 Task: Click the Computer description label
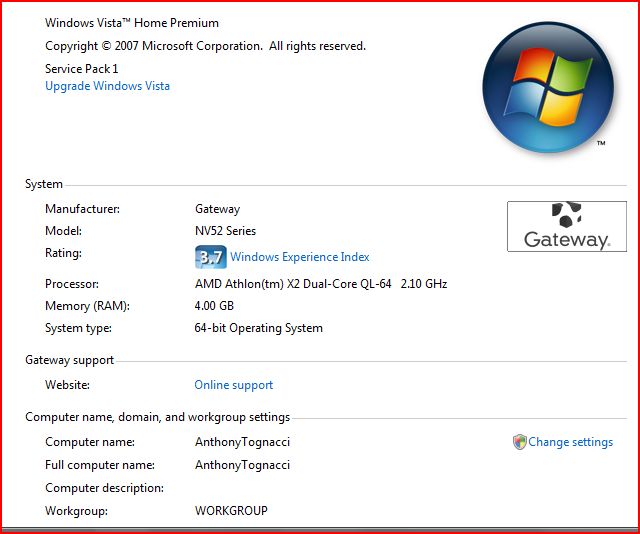[104, 488]
